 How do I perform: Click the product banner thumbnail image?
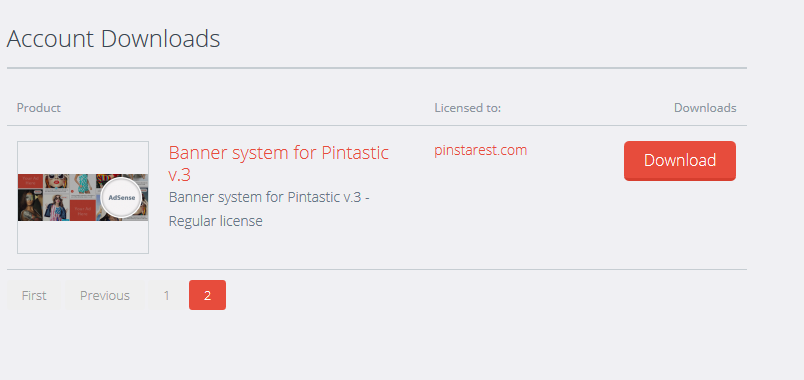coord(83,197)
